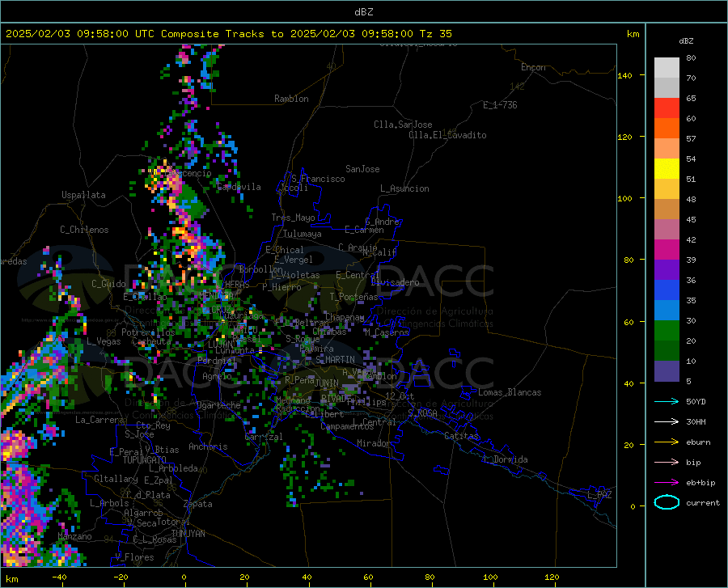Pick the light gray 80–70 dBZ band
Screen dimensions: 728x588
coord(667,68)
